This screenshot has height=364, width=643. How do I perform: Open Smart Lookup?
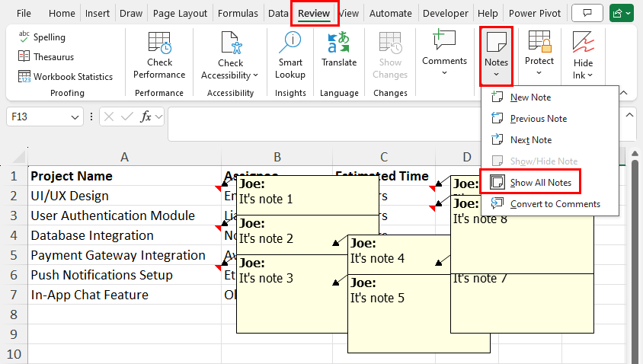(290, 56)
